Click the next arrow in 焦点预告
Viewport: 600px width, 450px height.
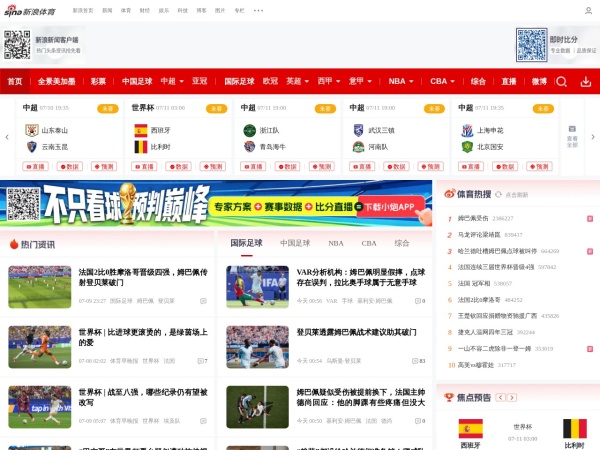[512, 398]
